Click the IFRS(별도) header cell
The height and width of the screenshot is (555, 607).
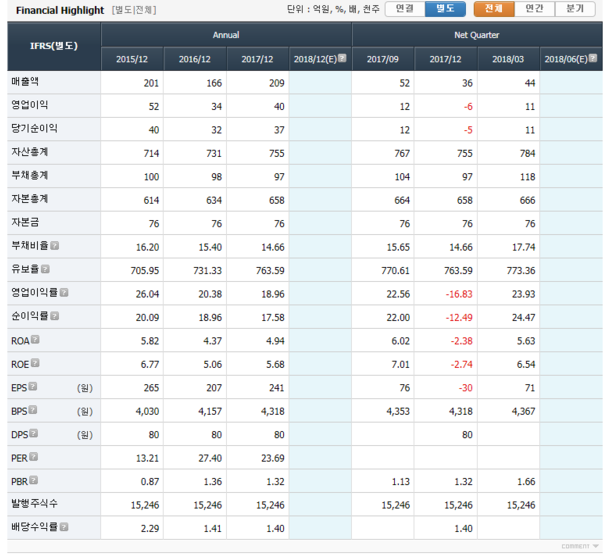pos(54,46)
